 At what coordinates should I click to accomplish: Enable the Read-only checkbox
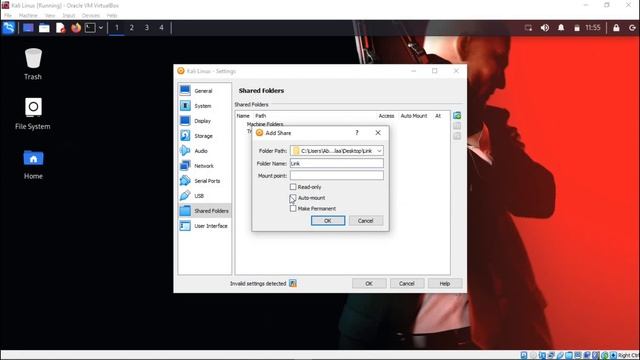pyautogui.click(x=293, y=187)
